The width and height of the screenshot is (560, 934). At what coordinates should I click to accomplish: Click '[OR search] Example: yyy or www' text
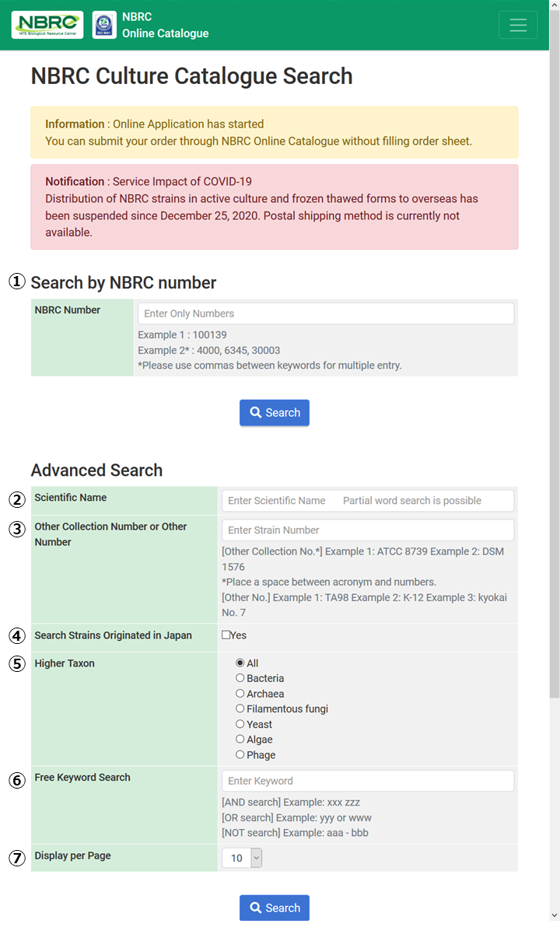tap(297, 817)
